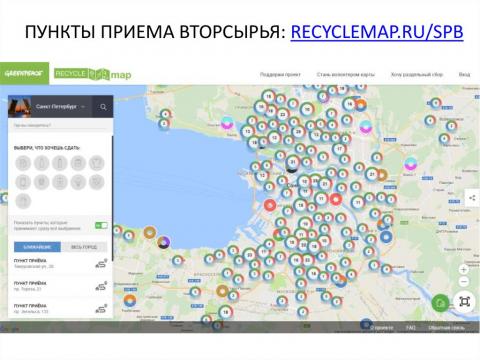Select the clothing category icon at the end of the first row
This screenshot has height=360, width=480.
(97, 163)
